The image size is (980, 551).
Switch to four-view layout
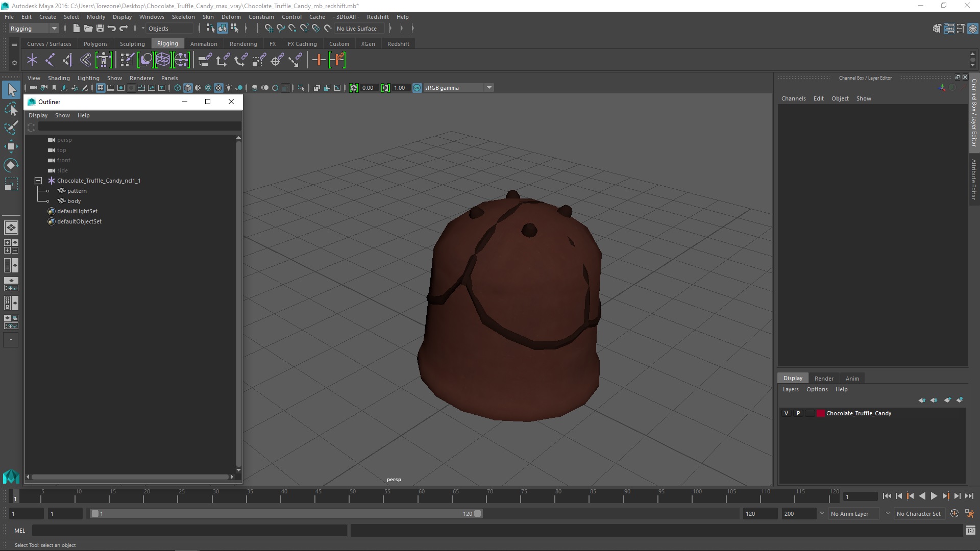coord(11,247)
